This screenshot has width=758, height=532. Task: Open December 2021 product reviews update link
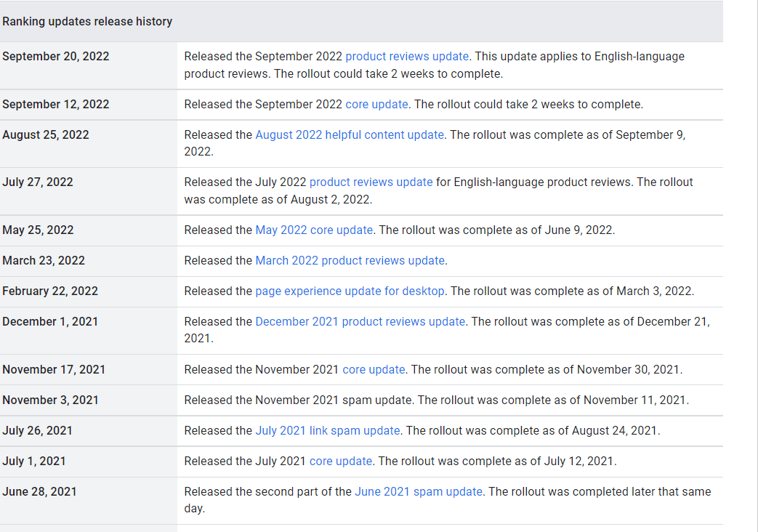tap(360, 322)
